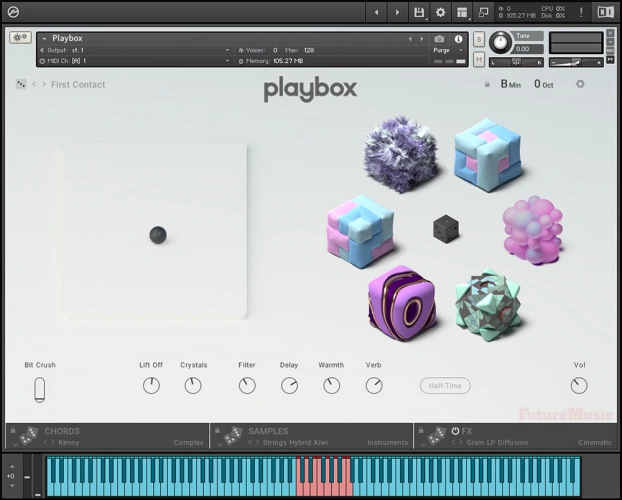Click the L/R pan slider
Screen dimensions: 622x500
(x=516, y=62)
